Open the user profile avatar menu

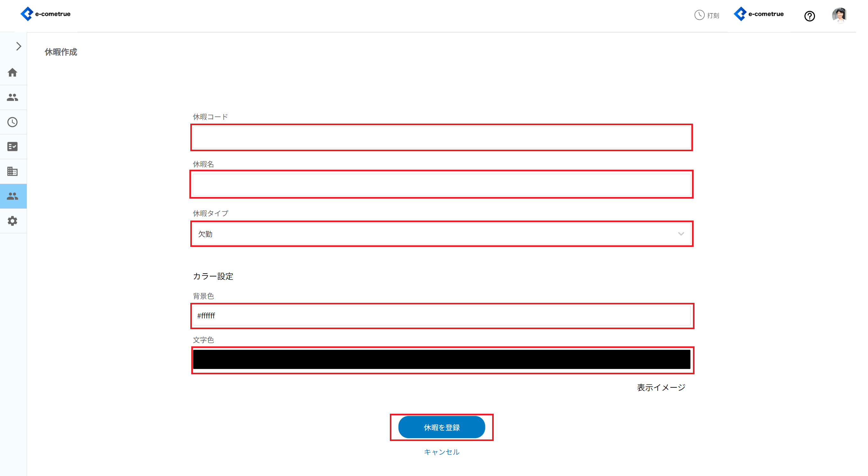coord(839,16)
